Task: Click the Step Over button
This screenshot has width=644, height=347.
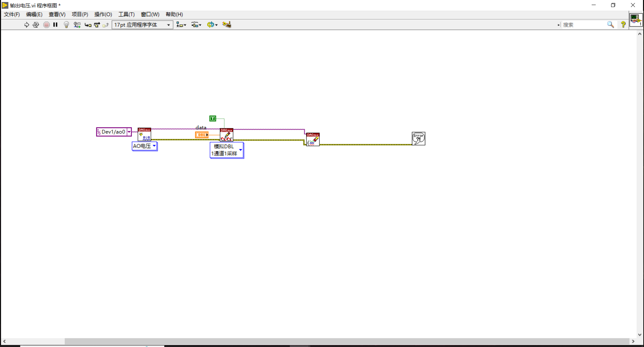Action: tap(97, 25)
